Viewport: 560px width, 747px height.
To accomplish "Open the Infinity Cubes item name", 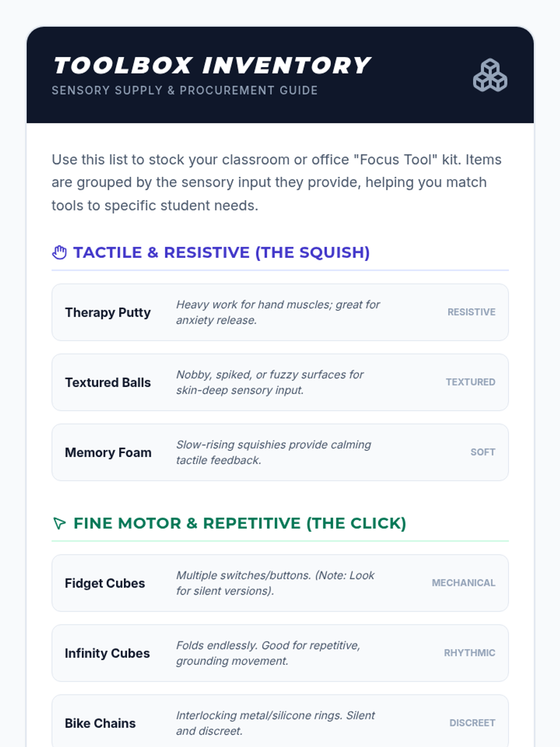I will (107, 653).
